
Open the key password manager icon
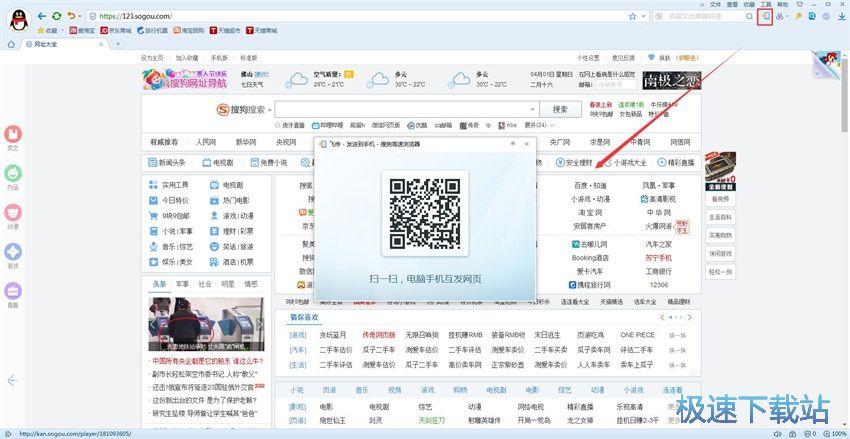pyautogui.click(x=798, y=16)
